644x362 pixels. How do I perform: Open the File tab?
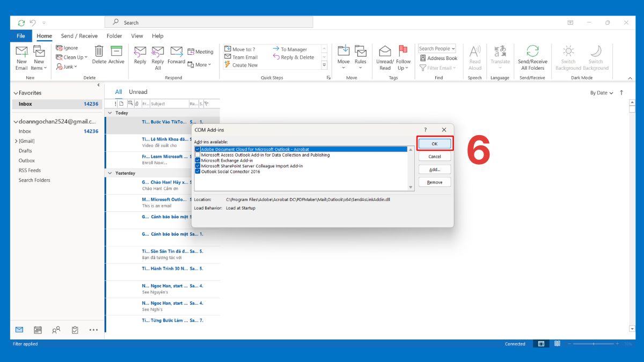pyautogui.click(x=21, y=36)
